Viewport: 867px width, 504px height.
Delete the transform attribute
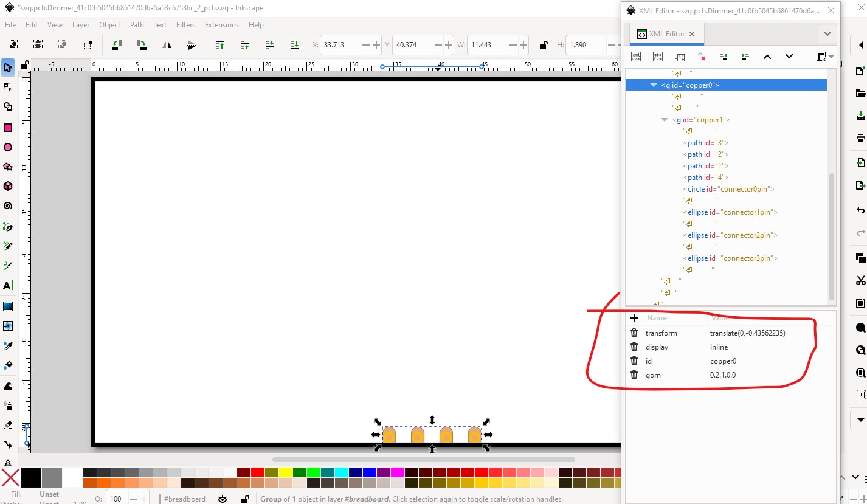pos(634,333)
